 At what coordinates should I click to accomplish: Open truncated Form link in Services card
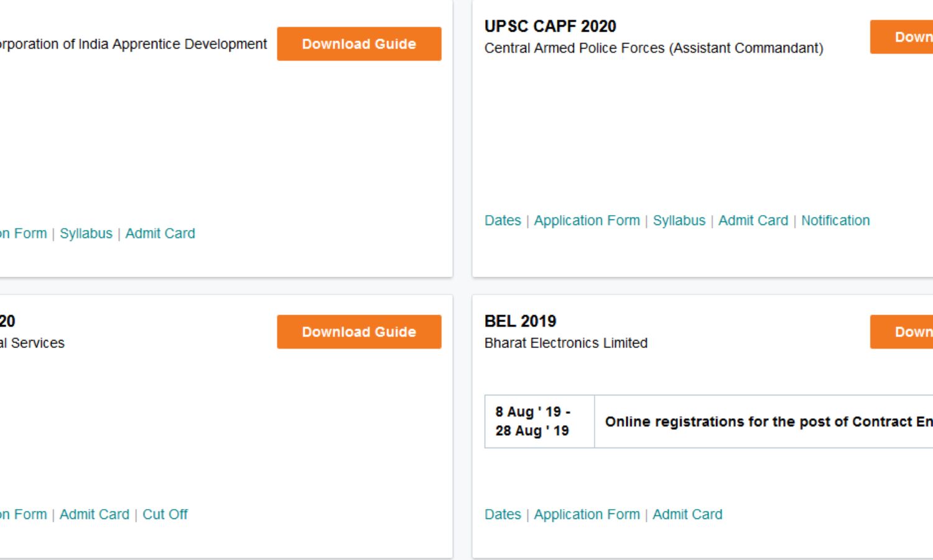(x=23, y=515)
